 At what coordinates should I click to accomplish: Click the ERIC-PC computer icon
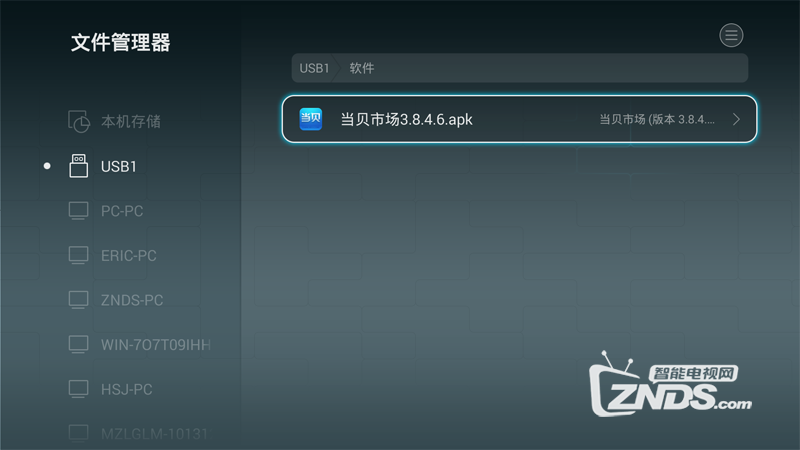point(78,255)
